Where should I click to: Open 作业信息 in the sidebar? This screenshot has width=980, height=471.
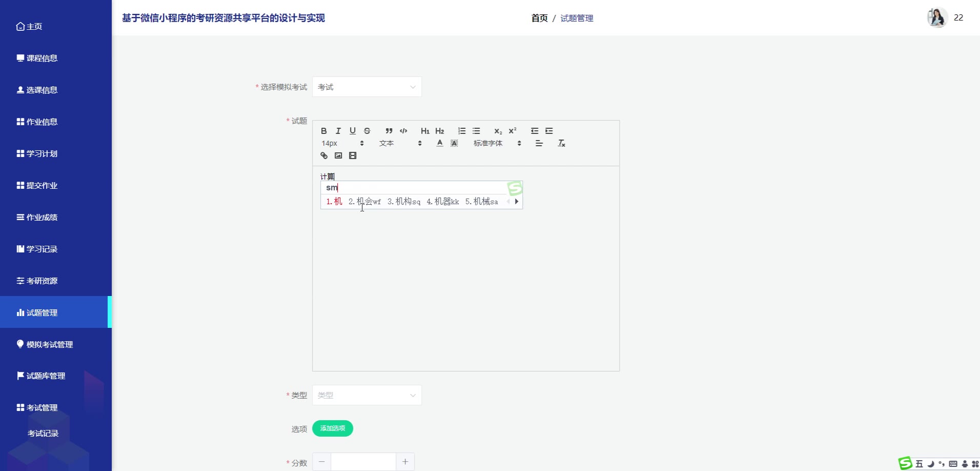tap(56, 122)
